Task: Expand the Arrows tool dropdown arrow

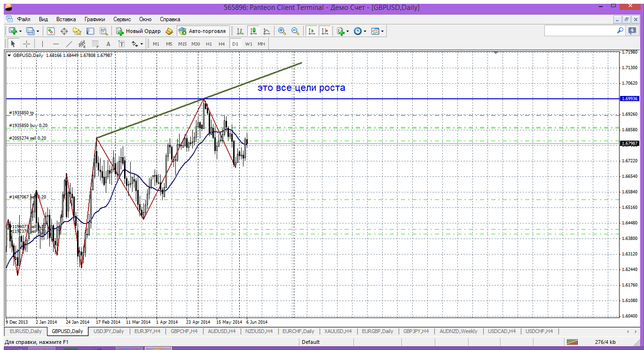Action: [141, 44]
